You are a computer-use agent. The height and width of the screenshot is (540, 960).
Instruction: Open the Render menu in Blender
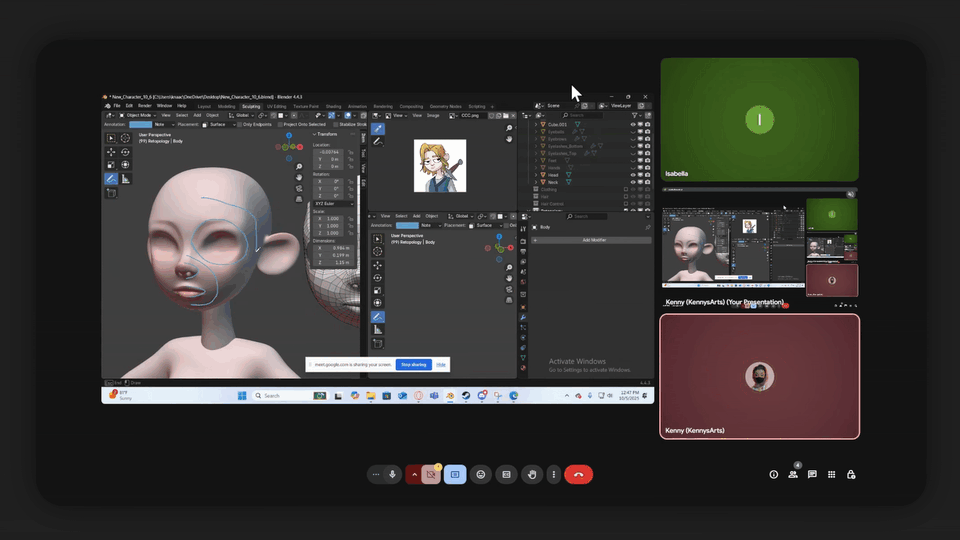[144, 105]
